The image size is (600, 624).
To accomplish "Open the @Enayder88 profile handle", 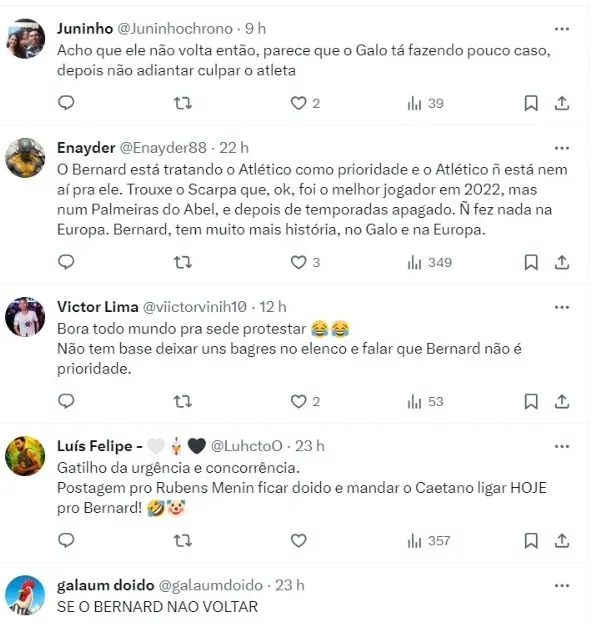I will [163, 148].
